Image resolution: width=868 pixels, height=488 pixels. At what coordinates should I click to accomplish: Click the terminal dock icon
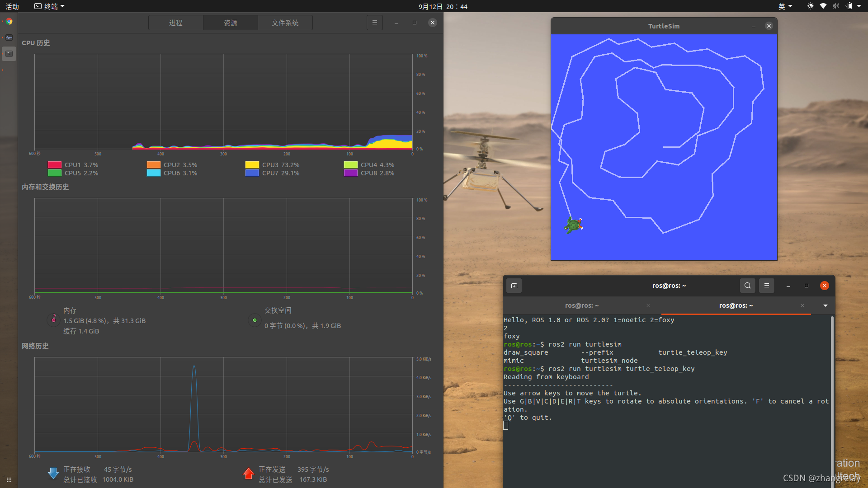pos(9,54)
